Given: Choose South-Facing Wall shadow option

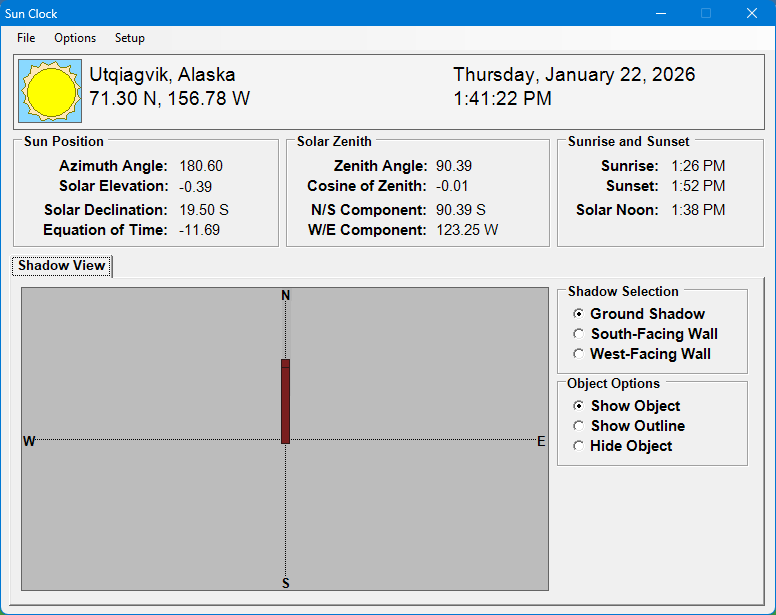Looking at the screenshot, I should click(579, 334).
